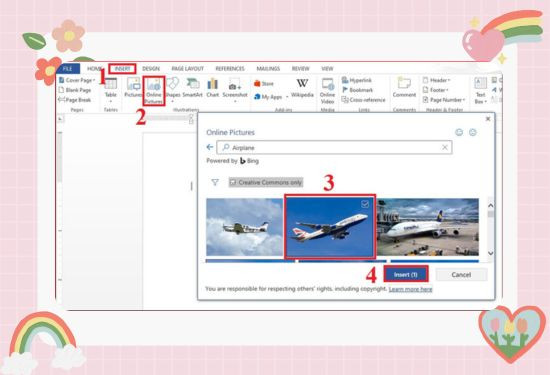Open the Wikipedia add-in
This screenshot has height=375, width=550.
coord(302,88)
